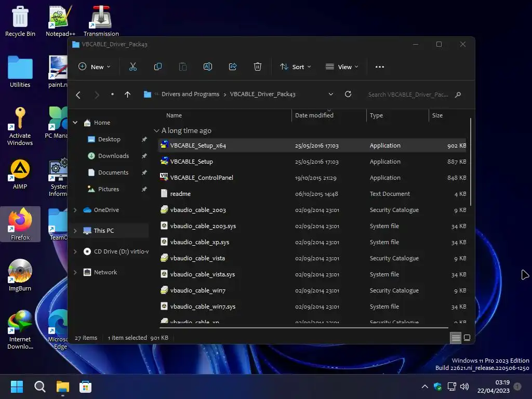The height and width of the screenshot is (399, 532).
Task: Select Downloads in navigation pane
Action: (114, 156)
